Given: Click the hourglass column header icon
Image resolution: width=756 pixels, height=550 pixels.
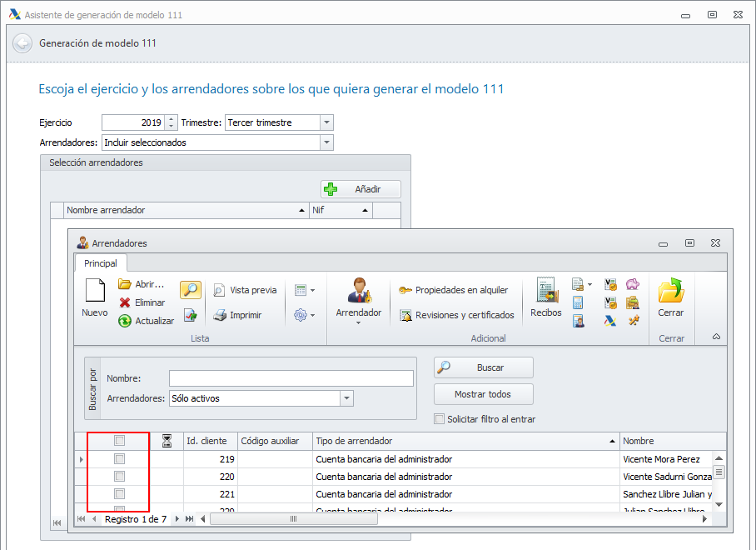Looking at the screenshot, I should coord(167,441).
